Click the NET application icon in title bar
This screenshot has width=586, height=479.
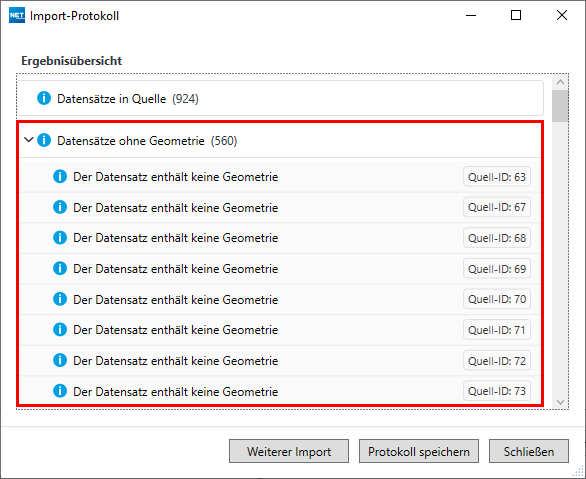pyautogui.click(x=17, y=15)
